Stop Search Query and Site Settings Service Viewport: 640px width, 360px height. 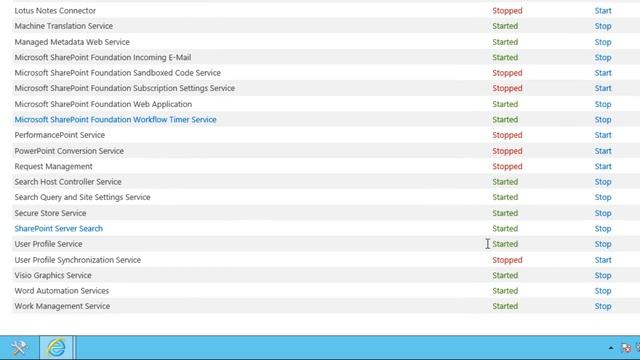[x=603, y=197]
